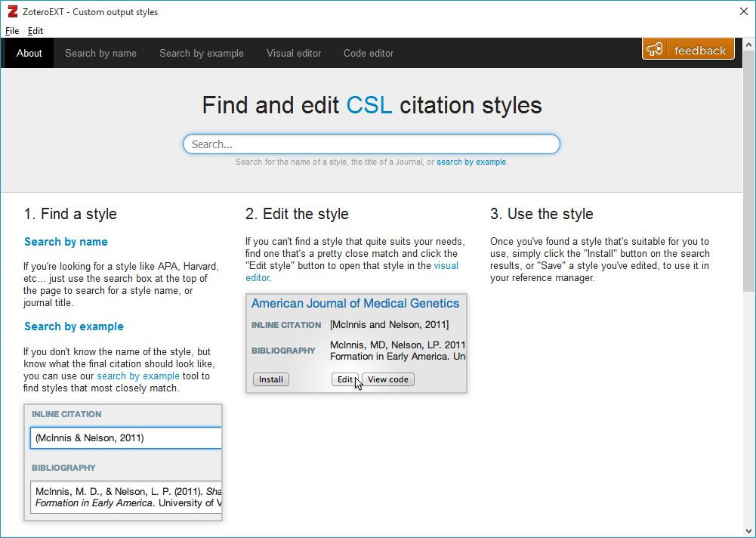The width and height of the screenshot is (756, 538).
Task: Open the Visual editor tab
Action: click(294, 53)
